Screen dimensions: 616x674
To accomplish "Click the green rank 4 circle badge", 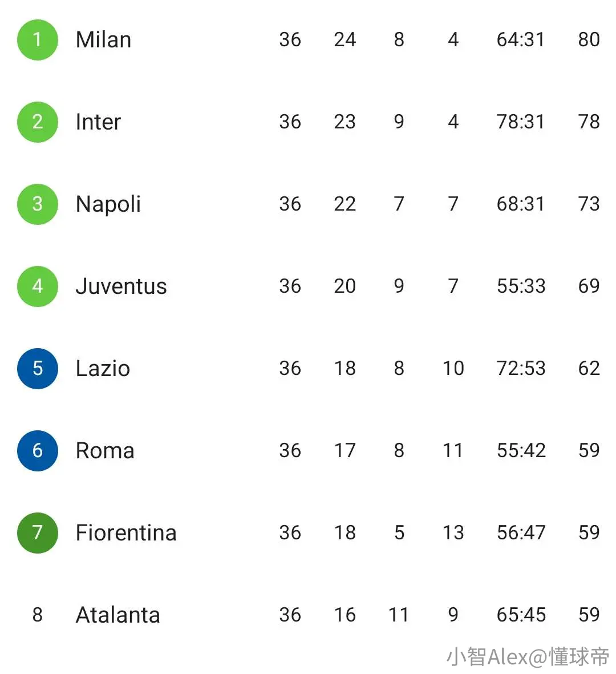I will [x=38, y=286].
